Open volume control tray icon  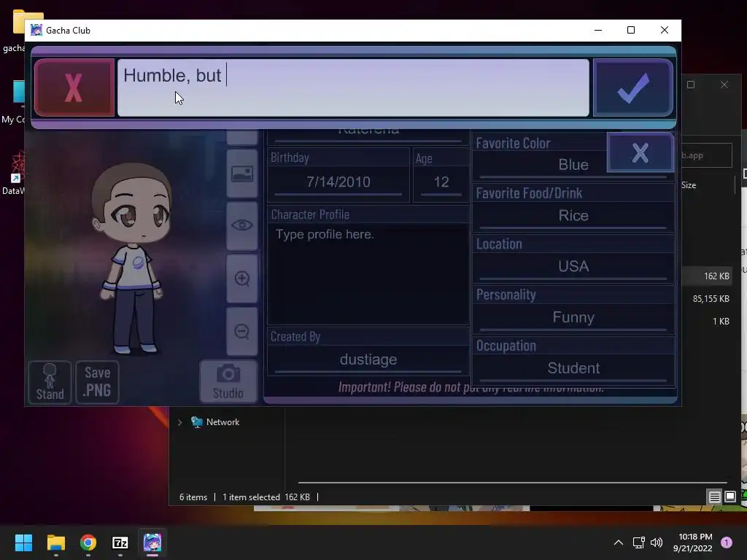(657, 542)
